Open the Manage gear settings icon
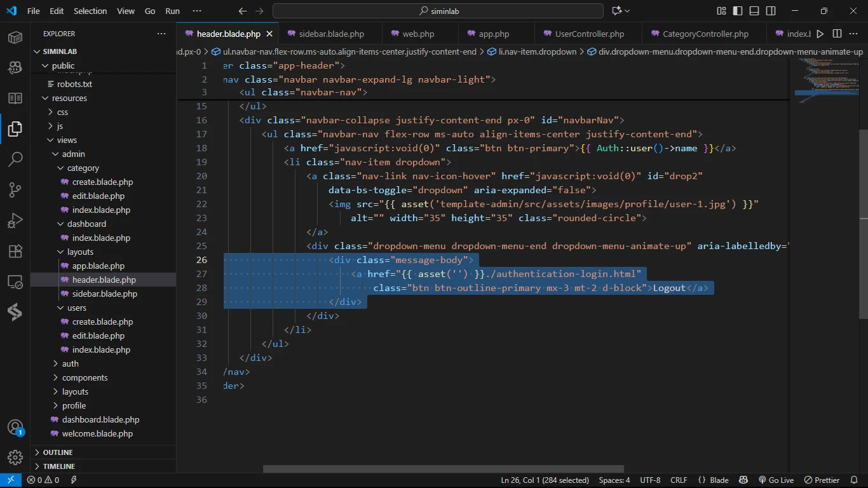The height and width of the screenshot is (488, 868). (x=15, y=457)
